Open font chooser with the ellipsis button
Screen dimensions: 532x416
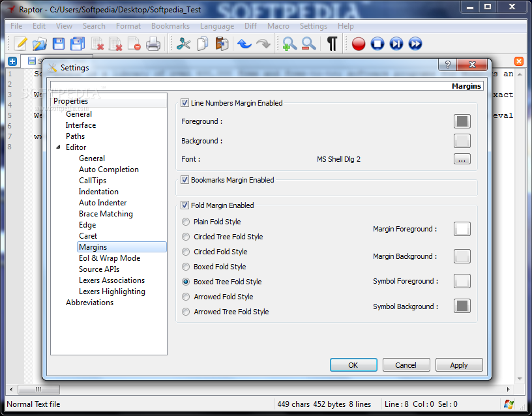click(462, 159)
